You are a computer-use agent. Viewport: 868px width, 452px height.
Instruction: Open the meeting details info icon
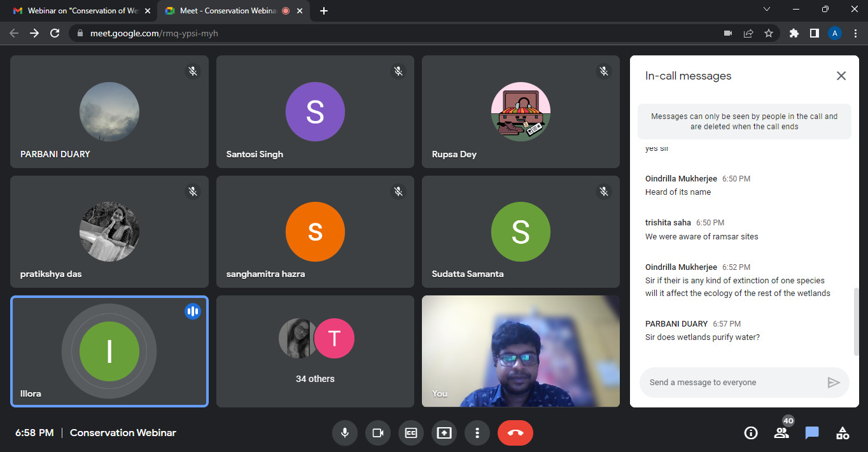751,433
